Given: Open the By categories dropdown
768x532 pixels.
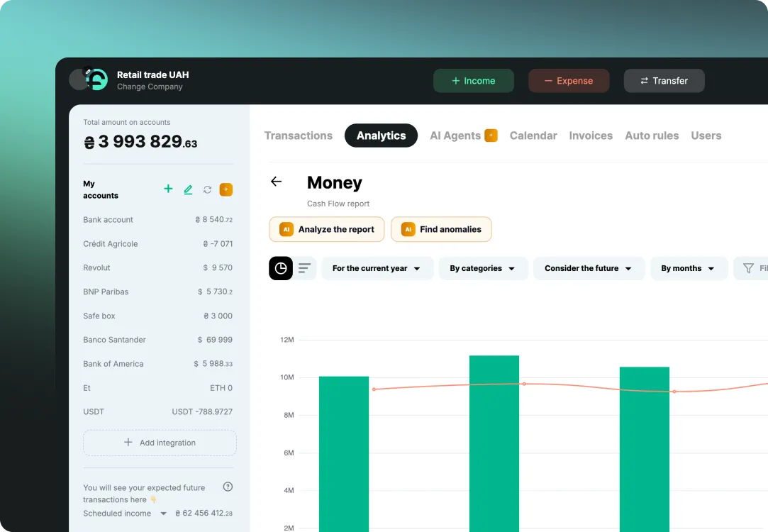Looking at the screenshot, I should click(x=483, y=268).
